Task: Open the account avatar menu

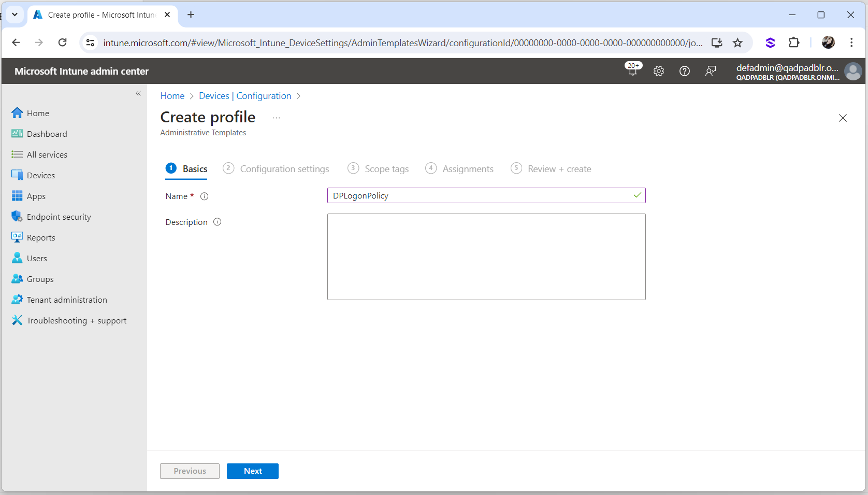Action: click(853, 71)
